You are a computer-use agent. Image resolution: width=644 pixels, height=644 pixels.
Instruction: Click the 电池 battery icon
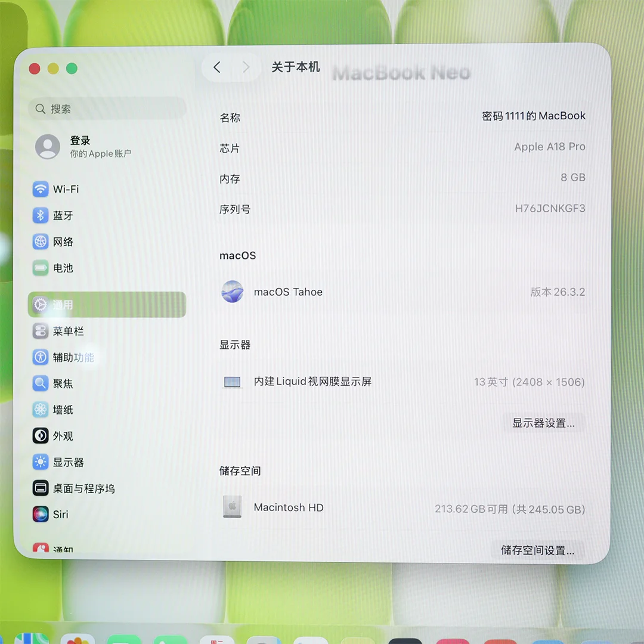[41, 268]
